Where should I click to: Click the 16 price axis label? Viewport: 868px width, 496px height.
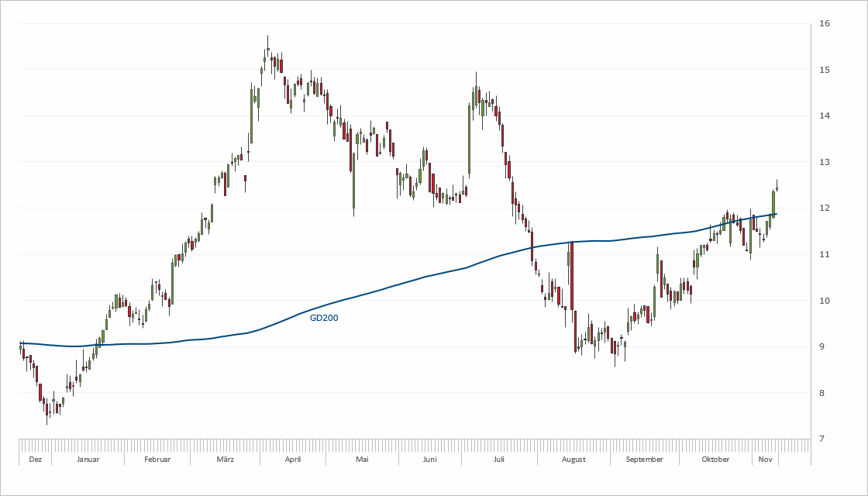click(x=825, y=23)
